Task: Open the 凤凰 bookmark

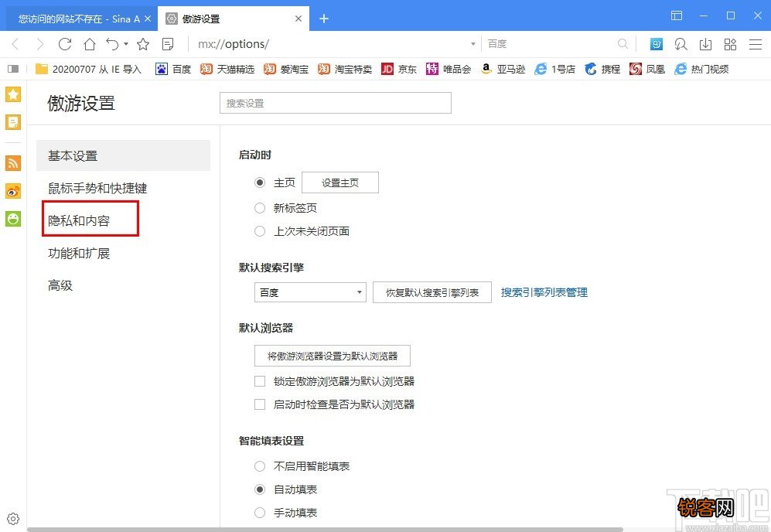Action: [647, 70]
